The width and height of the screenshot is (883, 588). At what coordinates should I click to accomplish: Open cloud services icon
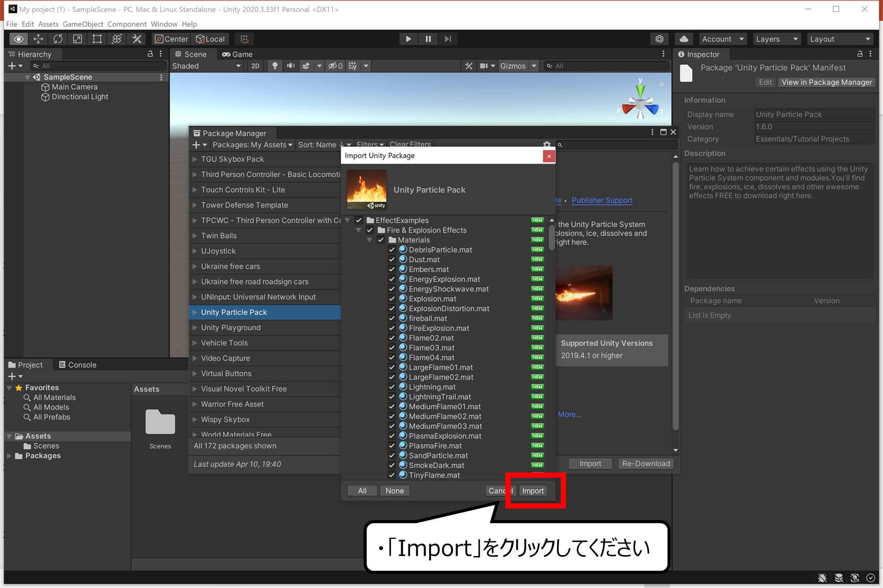point(684,39)
